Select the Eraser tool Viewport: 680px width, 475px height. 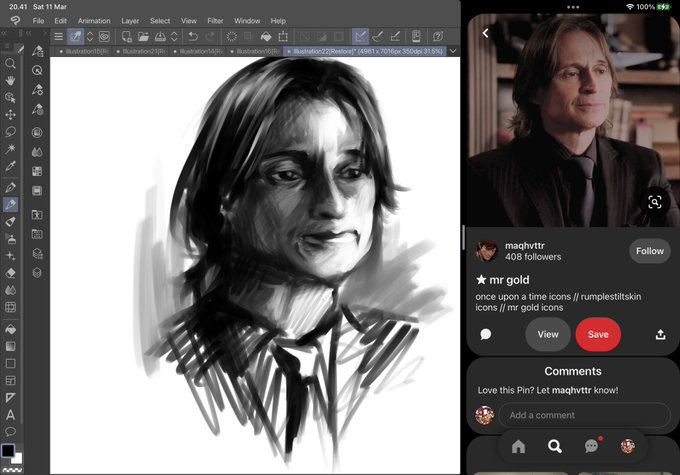click(10, 273)
